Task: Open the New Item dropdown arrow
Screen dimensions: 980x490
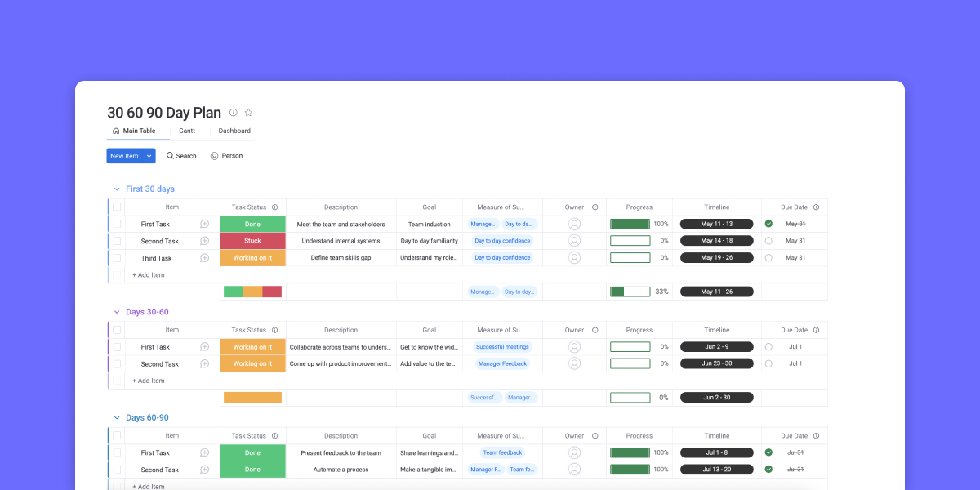Action: coord(149,156)
